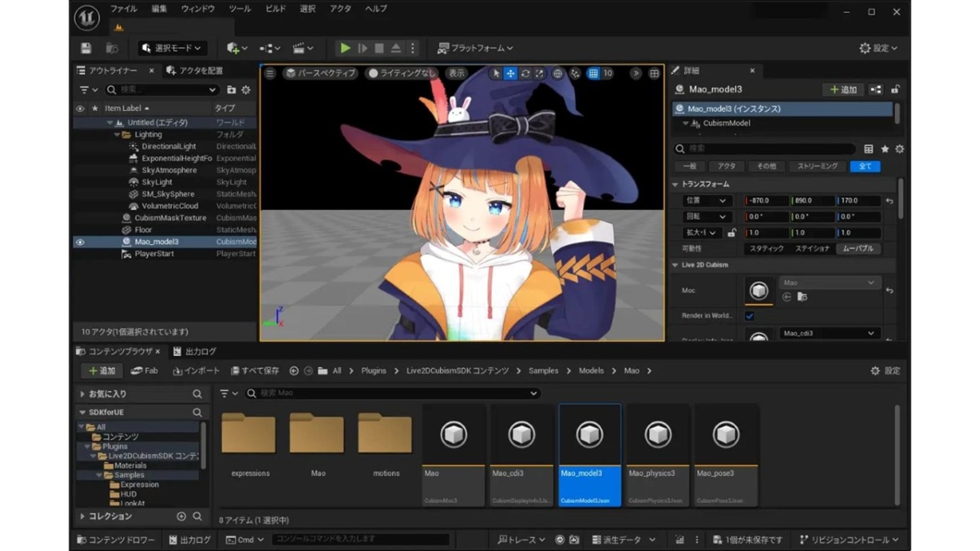980x551 pixels.
Task: Open the blueprints toolbar icon menu
Action: coord(269,48)
